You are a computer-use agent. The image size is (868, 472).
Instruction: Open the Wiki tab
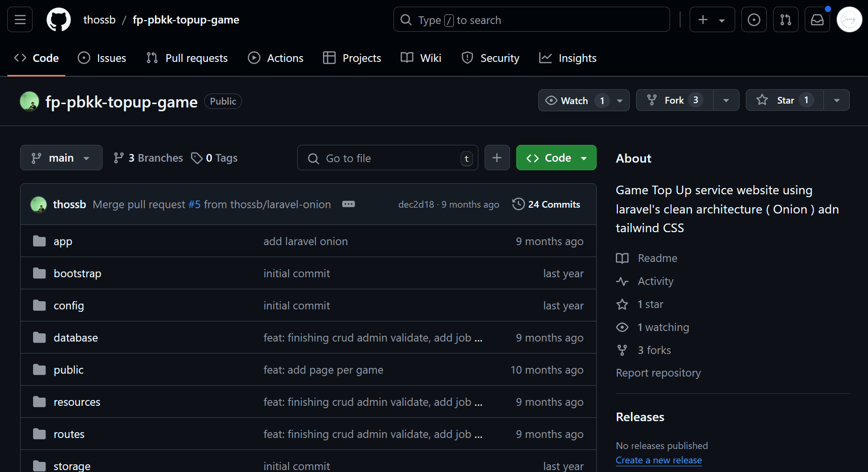421,58
